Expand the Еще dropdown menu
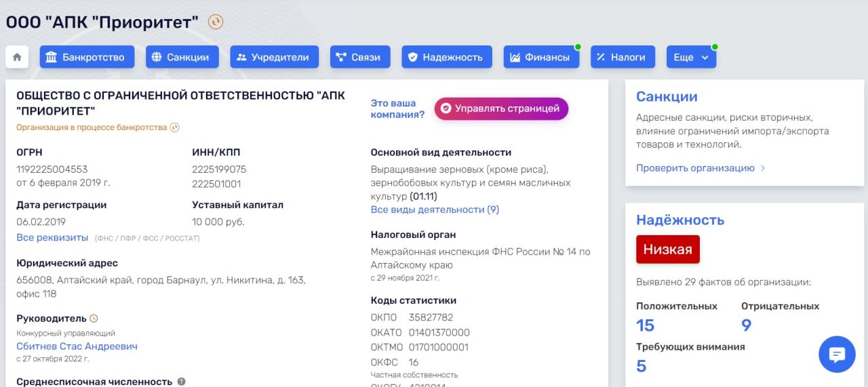The height and width of the screenshot is (387, 868). (x=691, y=57)
